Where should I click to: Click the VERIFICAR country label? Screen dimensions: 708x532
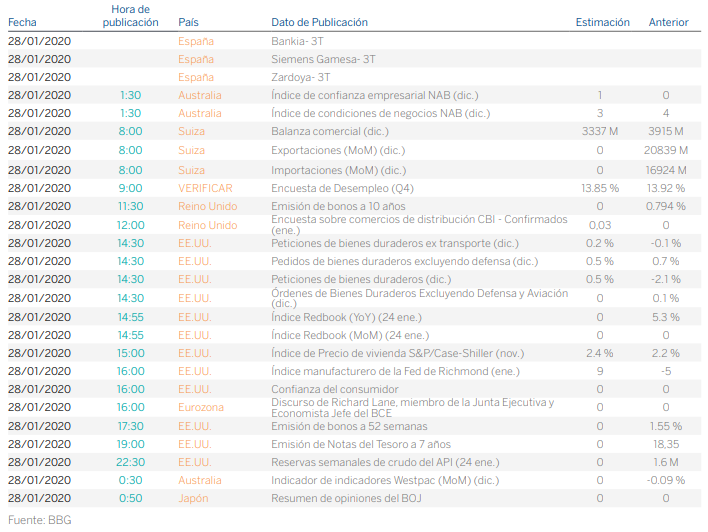pos(205,187)
